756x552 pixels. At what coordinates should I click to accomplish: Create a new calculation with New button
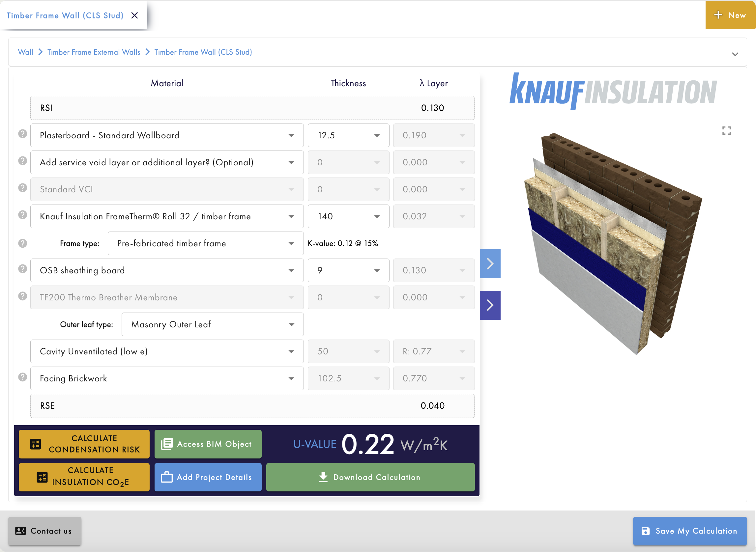(x=730, y=15)
